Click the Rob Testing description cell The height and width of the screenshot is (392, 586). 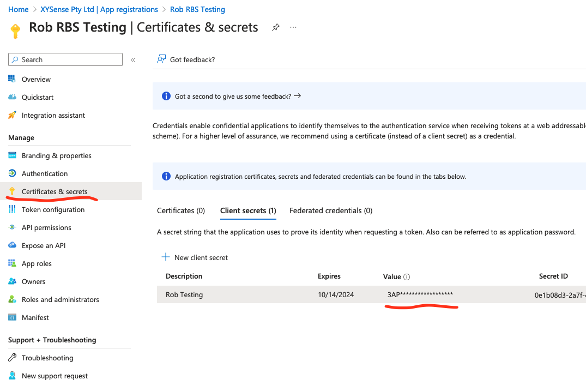184,294
